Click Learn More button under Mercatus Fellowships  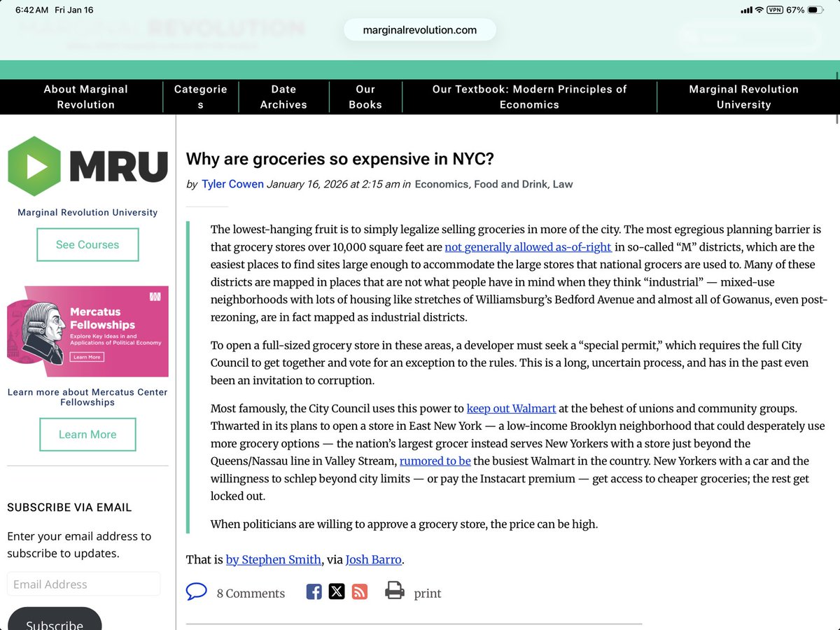(87, 435)
